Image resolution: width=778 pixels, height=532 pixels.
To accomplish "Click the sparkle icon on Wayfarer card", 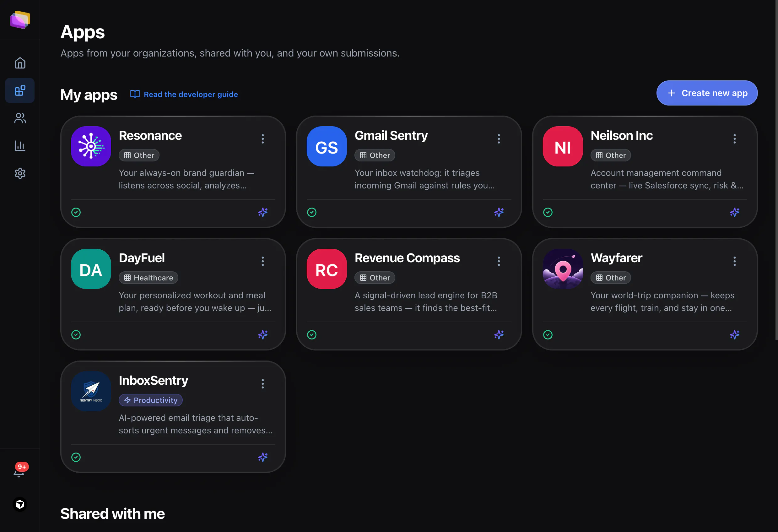I will (734, 335).
